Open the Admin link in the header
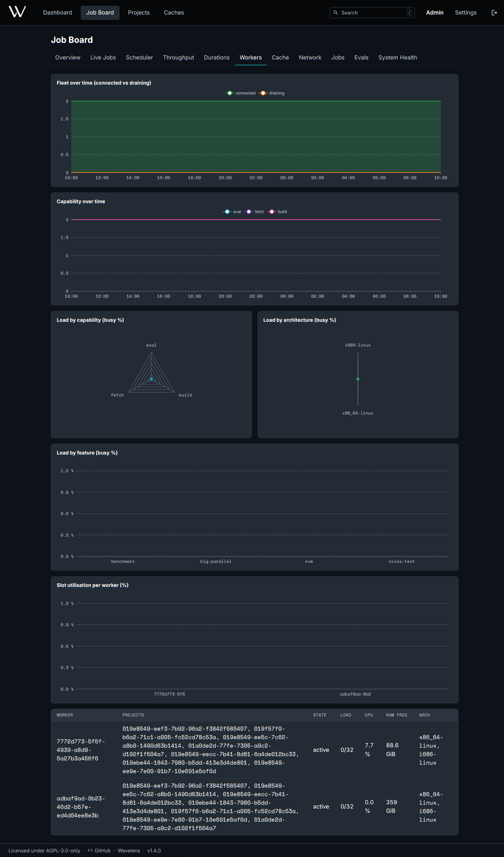The image size is (504, 857). tap(435, 13)
